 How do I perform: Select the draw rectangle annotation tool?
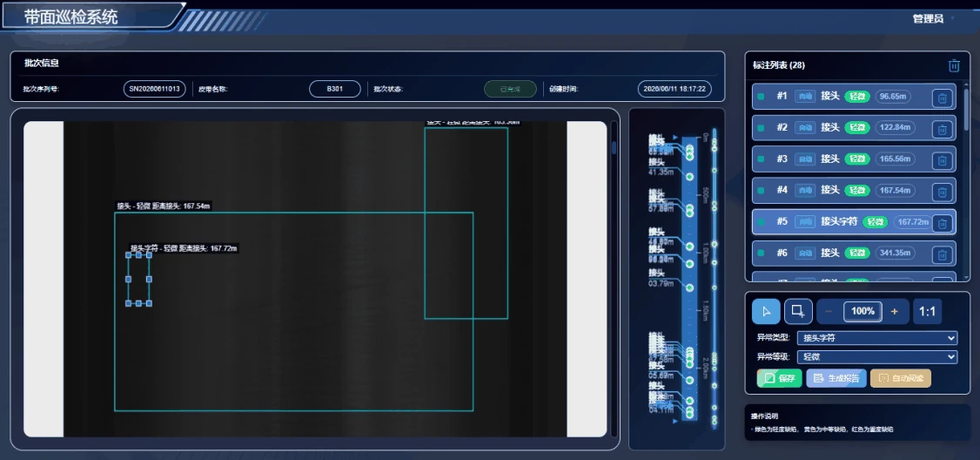798,311
